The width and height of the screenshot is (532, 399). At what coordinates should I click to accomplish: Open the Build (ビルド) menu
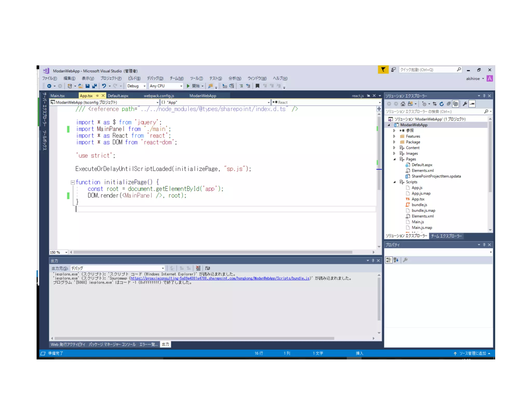tap(134, 78)
